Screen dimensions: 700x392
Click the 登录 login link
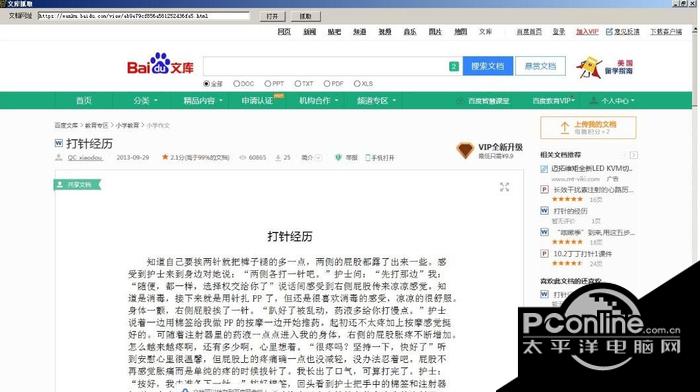click(x=558, y=32)
